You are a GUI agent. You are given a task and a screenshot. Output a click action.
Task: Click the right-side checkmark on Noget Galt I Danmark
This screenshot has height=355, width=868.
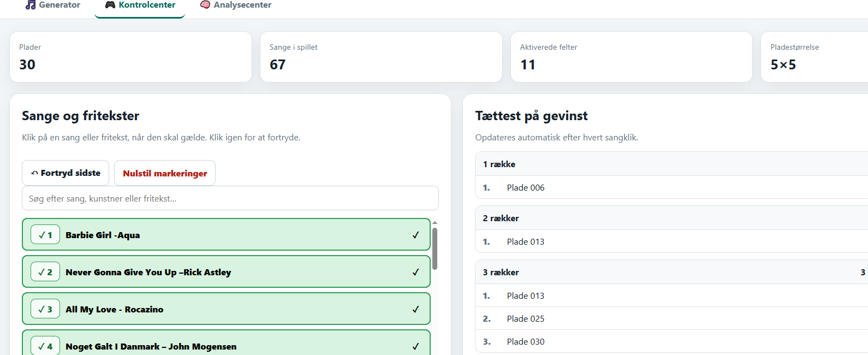(415, 346)
